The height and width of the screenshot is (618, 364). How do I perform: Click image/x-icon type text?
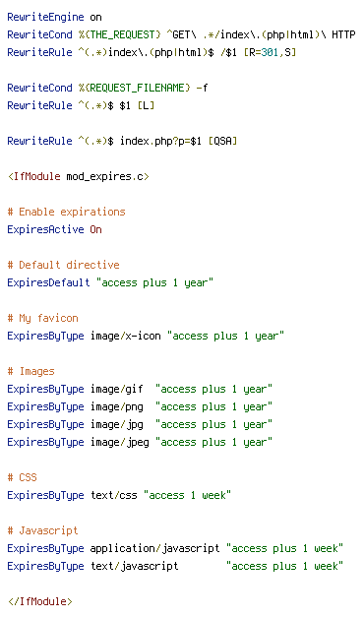126,336
